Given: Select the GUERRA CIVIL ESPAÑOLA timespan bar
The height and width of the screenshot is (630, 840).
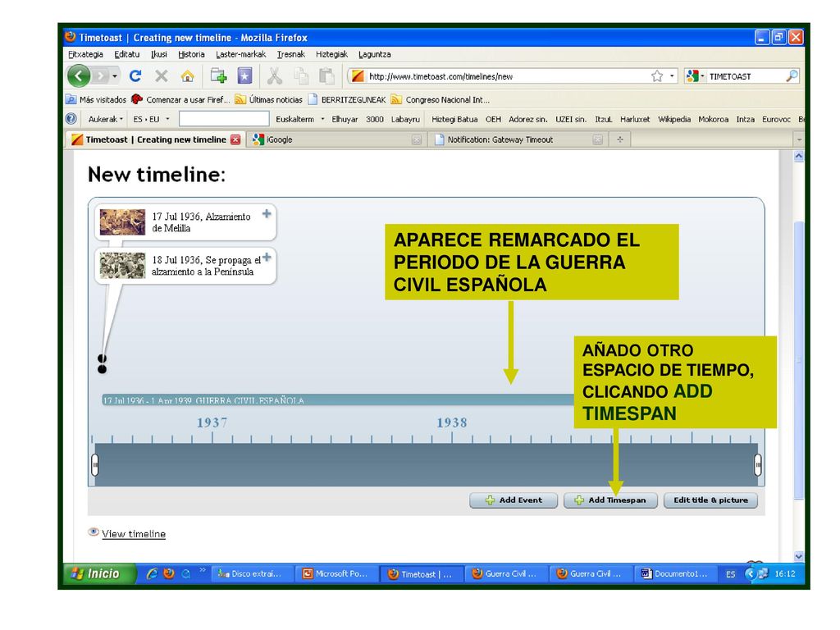Looking at the screenshot, I should click(x=338, y=399).
